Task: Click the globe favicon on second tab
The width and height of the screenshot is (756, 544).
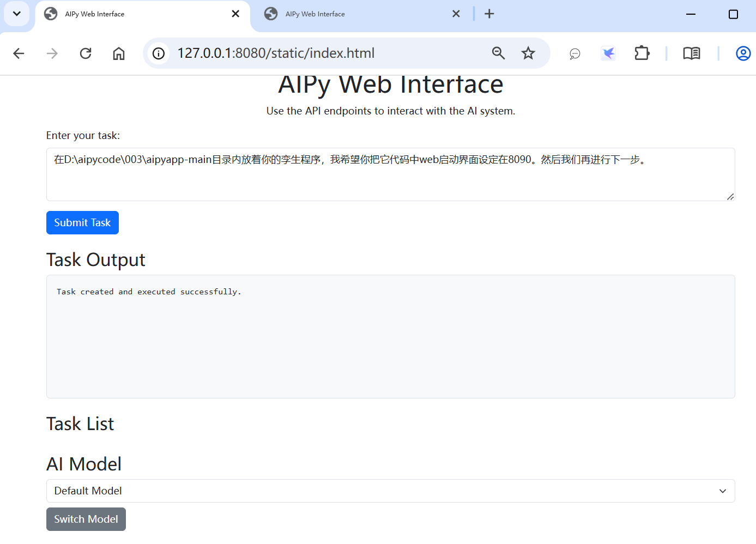Action: click(271, 14)
